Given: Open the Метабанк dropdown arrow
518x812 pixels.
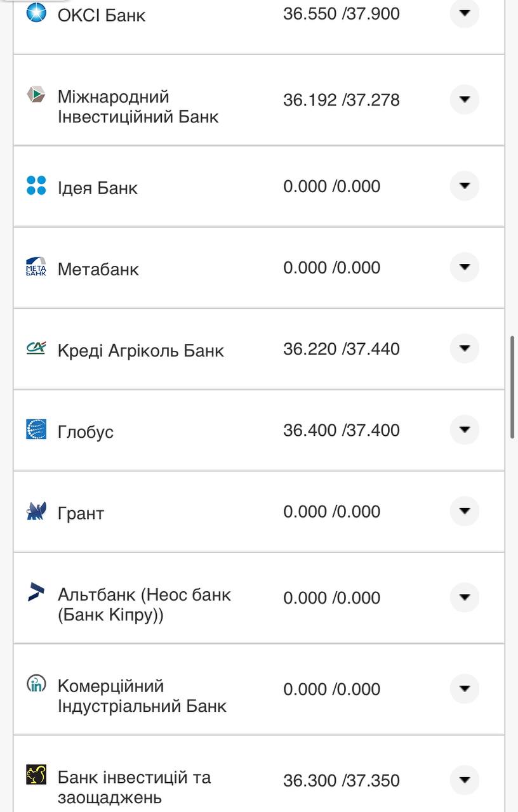Looking at the screenshot, I should [465, 267].
